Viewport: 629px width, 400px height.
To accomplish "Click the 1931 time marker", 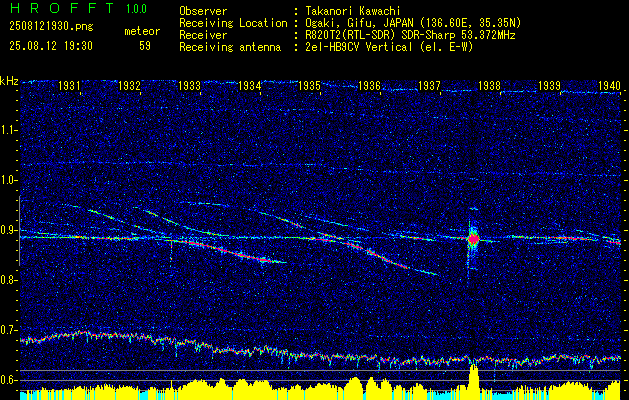I will (x=69, y=85).
